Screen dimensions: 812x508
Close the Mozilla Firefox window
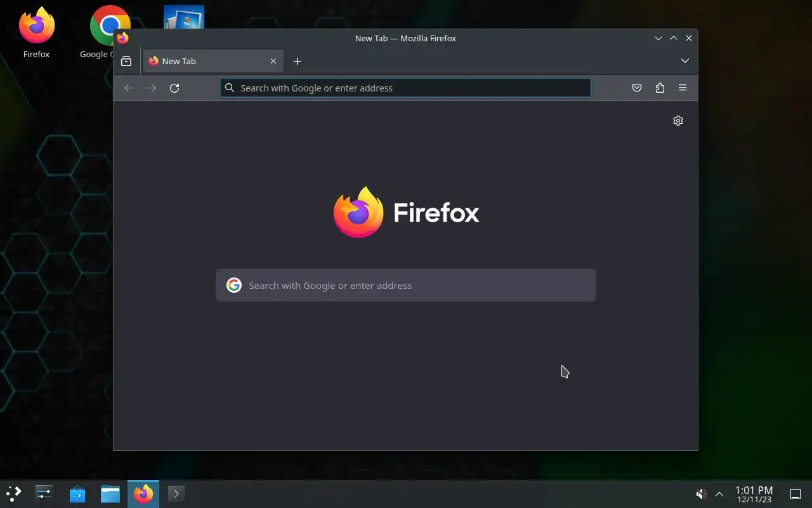(x=689, y=38)
